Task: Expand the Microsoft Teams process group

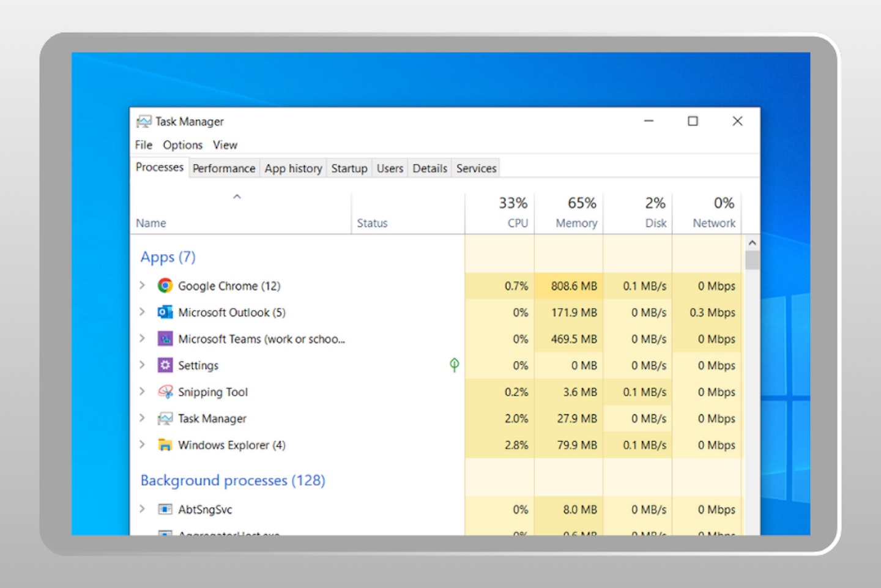Action: [x=142, y=338]
